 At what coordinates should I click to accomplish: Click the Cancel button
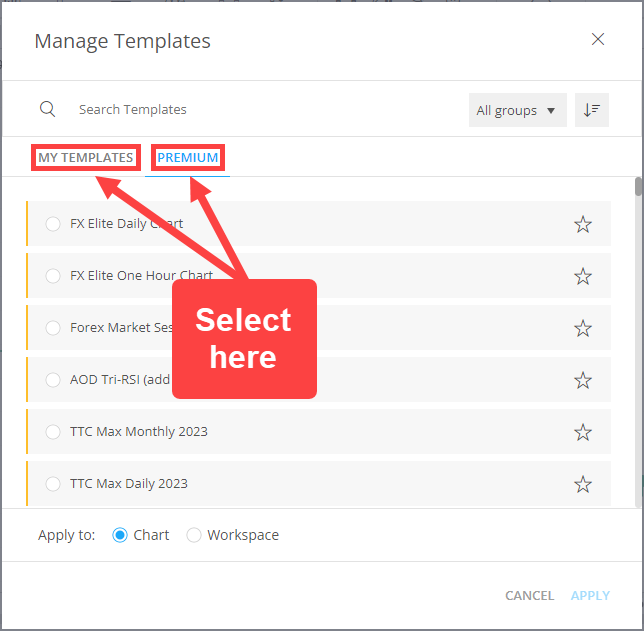[529, 595]
